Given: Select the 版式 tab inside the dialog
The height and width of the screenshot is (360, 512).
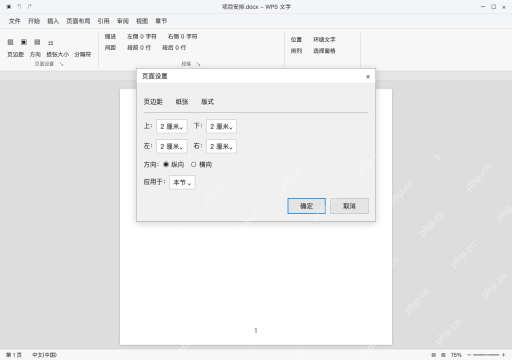Looking at the screenshot, I should click(207, 102).
